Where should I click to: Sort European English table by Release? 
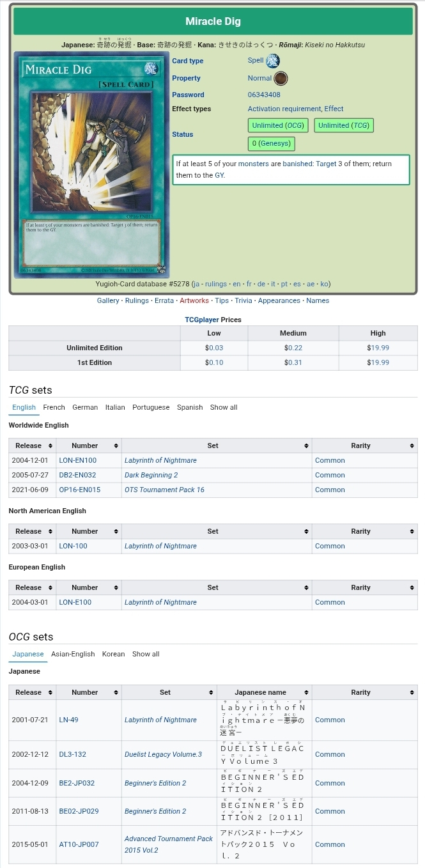(x=33, y=587)
